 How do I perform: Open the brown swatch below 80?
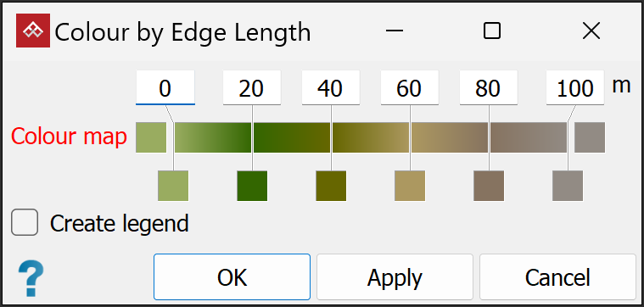click(x=489, y=186)
